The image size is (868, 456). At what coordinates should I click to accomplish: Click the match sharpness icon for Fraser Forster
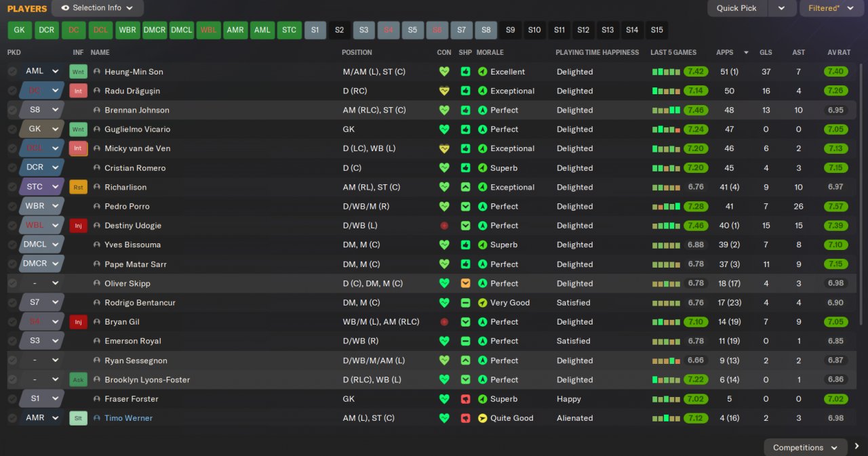(465, 399)
